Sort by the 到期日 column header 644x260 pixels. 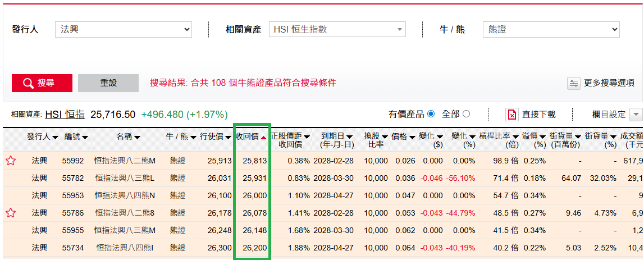point(337,140)
